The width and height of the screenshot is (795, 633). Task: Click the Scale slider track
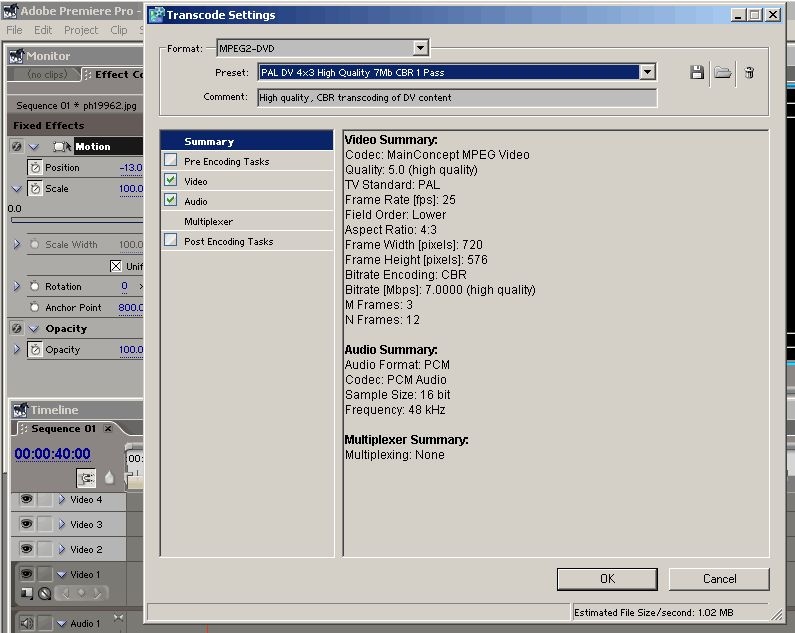coord(77,220)
